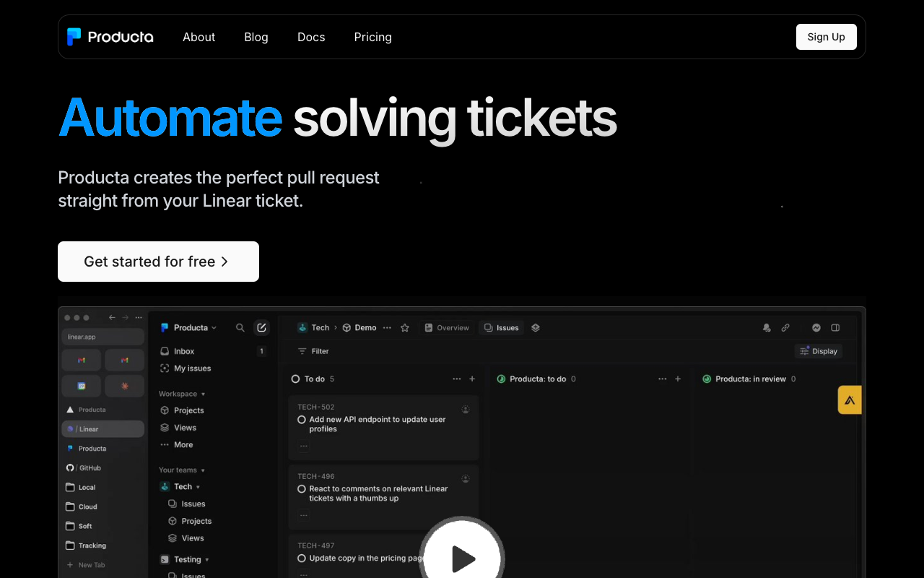Viewport: 924px width, 578px height.
Task: Click the browser back arrow
Action: point(112,317)
